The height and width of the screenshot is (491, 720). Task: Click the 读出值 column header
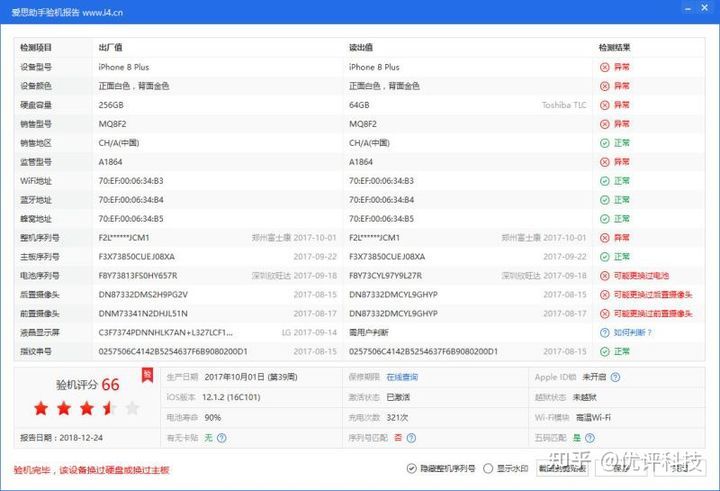point(360,47)
